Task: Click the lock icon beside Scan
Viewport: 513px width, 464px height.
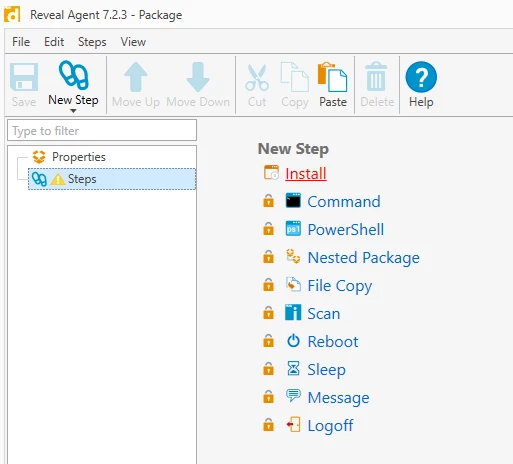Action: coord(268,313)
